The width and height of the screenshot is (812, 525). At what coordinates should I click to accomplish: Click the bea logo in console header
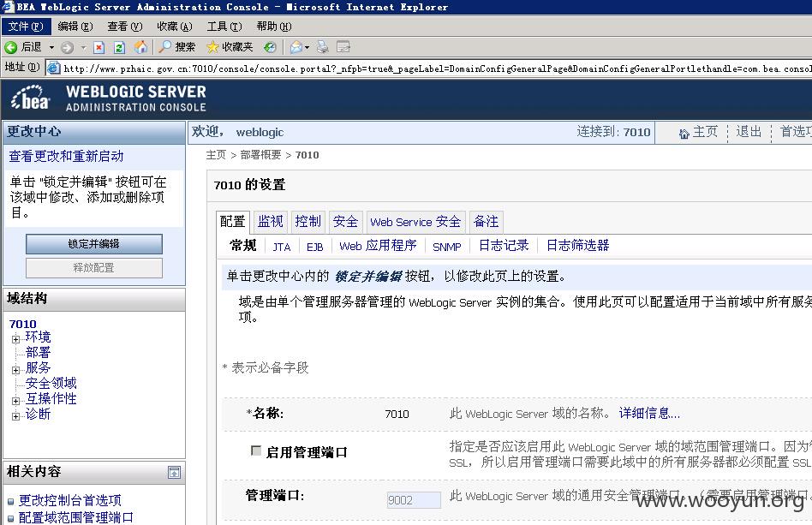tap(31, 98)
